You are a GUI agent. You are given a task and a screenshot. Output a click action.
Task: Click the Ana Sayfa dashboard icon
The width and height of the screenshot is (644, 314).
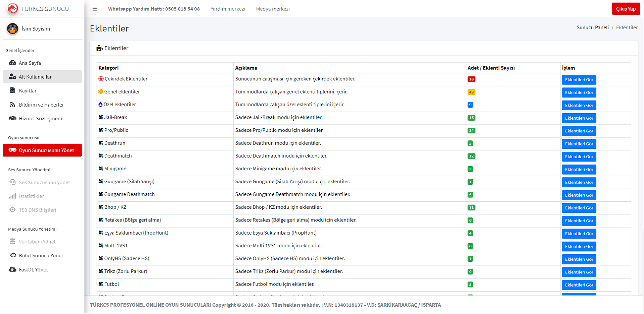click(12, 63)
